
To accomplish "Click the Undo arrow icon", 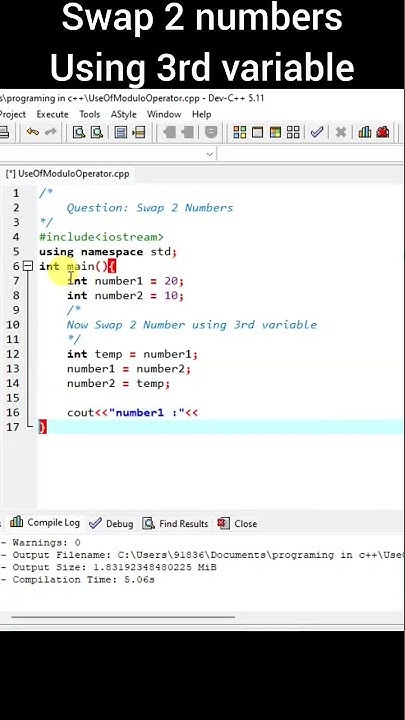I will pos(33,132).
